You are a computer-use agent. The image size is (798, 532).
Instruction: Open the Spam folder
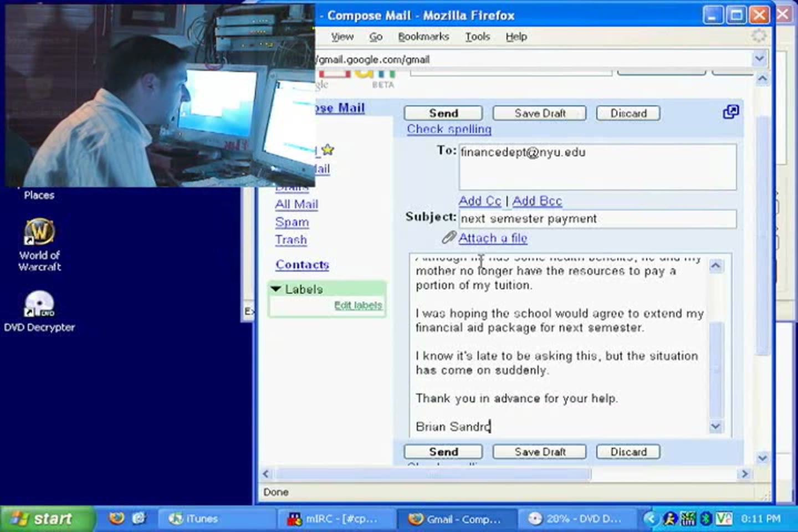292,222
